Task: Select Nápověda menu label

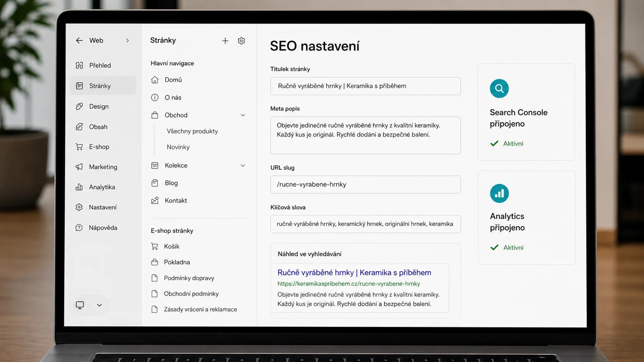Action: (103, 228)
